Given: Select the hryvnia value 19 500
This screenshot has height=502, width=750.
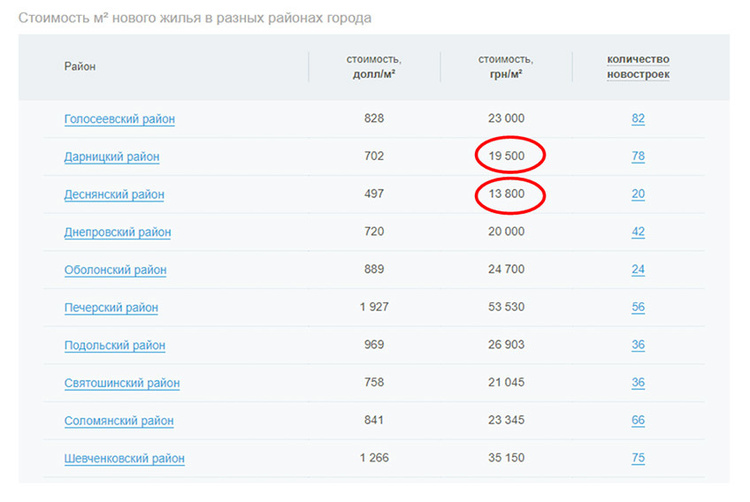Looking at the screenshot, I should (x=507, y=156).
